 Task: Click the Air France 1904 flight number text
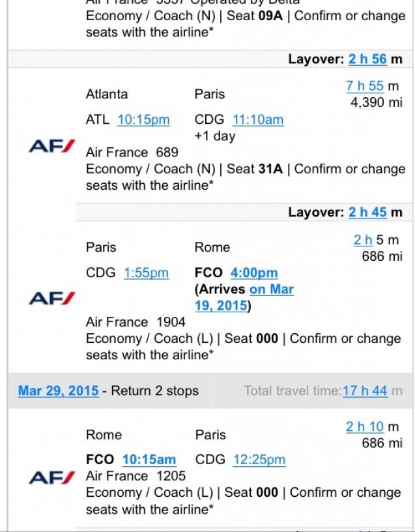click(136, 322)
